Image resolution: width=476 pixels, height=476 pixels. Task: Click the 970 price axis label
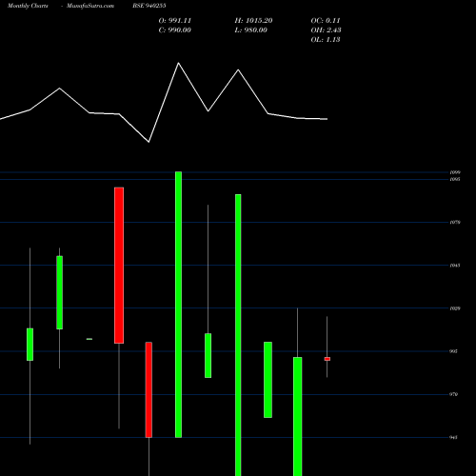454,394
